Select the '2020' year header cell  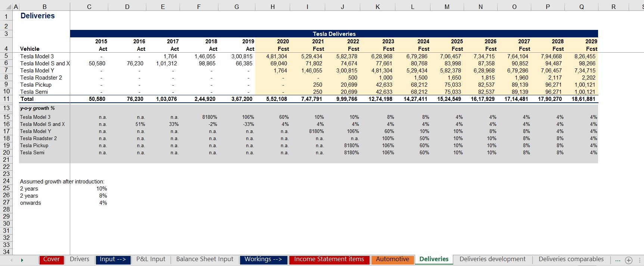[283, 41]
